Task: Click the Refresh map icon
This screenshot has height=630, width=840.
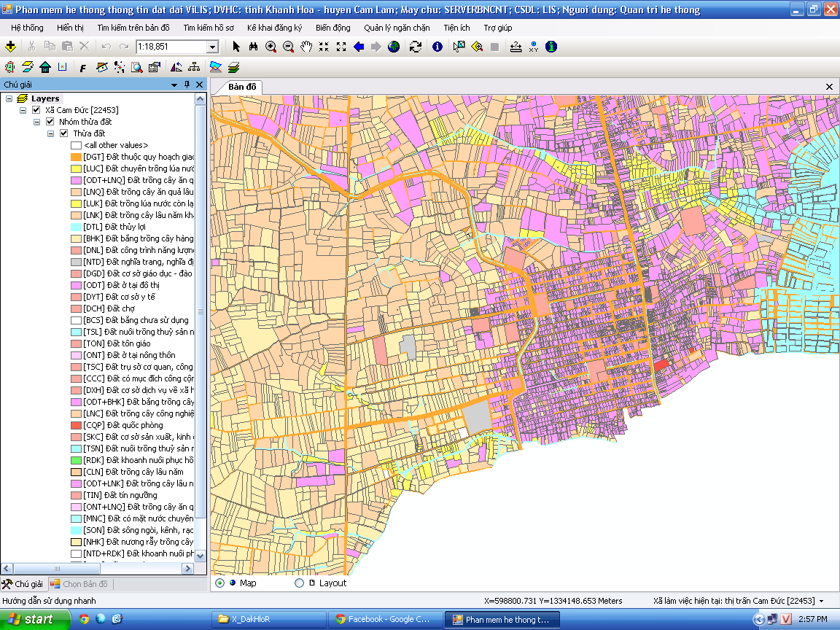Action: tap(416, 47)
